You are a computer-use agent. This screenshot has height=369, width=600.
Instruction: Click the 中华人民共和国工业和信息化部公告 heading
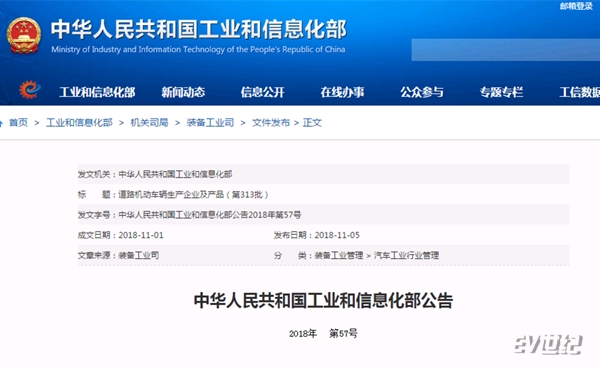tap(323, 300)
